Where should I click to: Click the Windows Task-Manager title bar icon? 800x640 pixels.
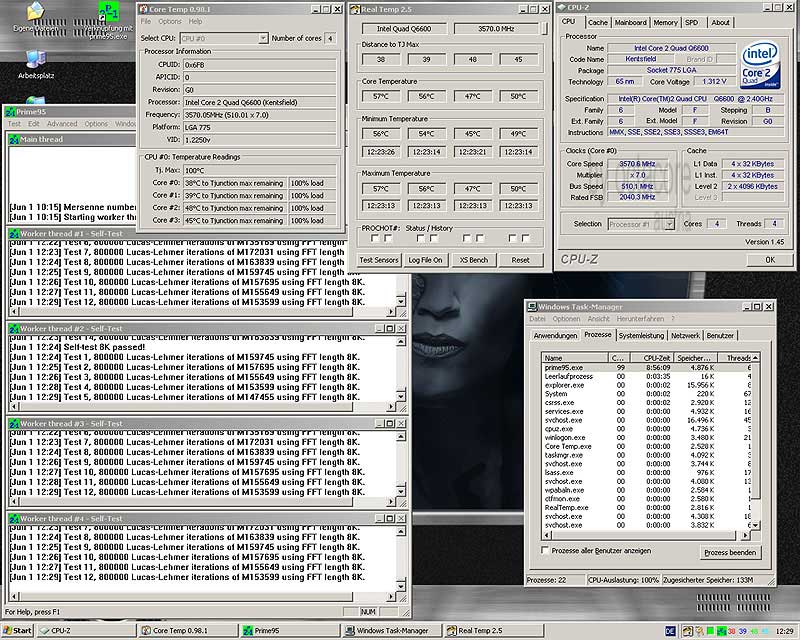coord(532,307)
